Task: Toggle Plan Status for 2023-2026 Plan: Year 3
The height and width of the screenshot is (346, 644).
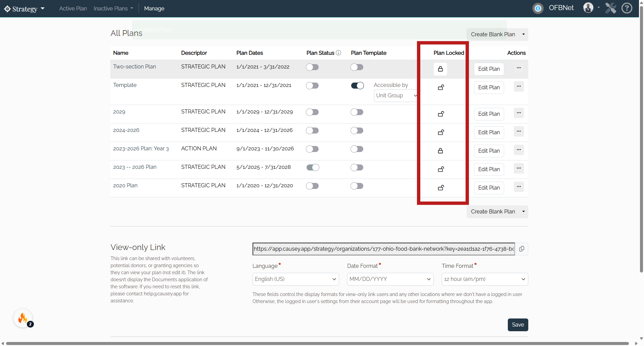Action: pyautogui.click(x=312, y=149)
